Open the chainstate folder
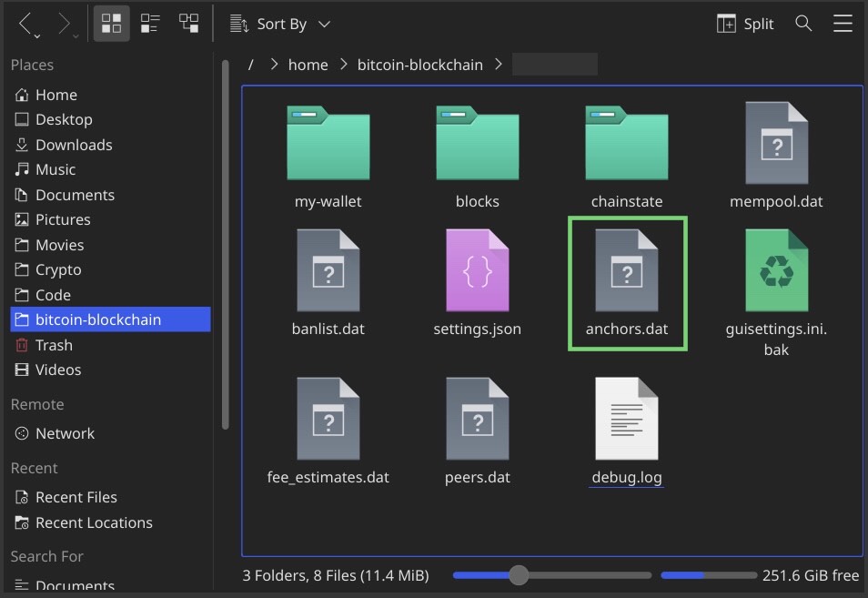868x598 pixels. tap(626, 144)
